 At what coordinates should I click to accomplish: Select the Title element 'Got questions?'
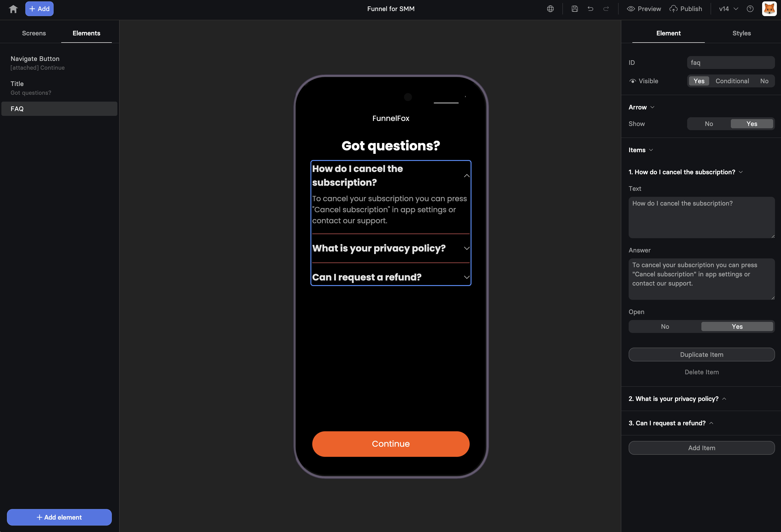click(x=59, y=88)
